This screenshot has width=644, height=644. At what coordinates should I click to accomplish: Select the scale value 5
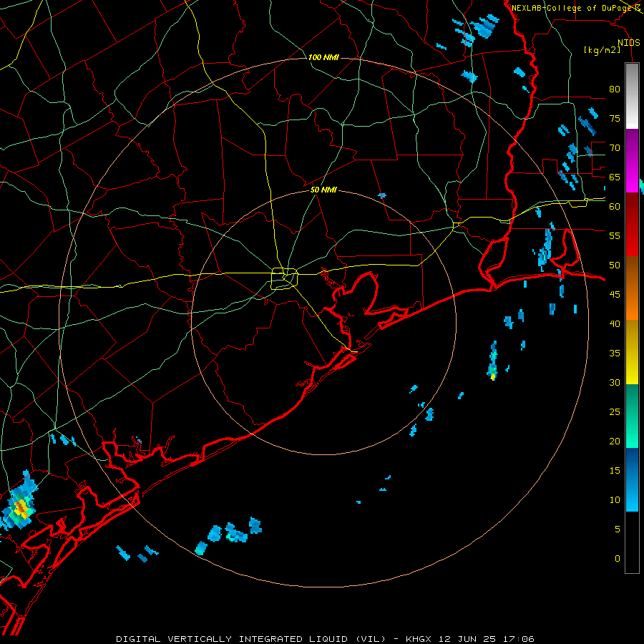(618, 529)
